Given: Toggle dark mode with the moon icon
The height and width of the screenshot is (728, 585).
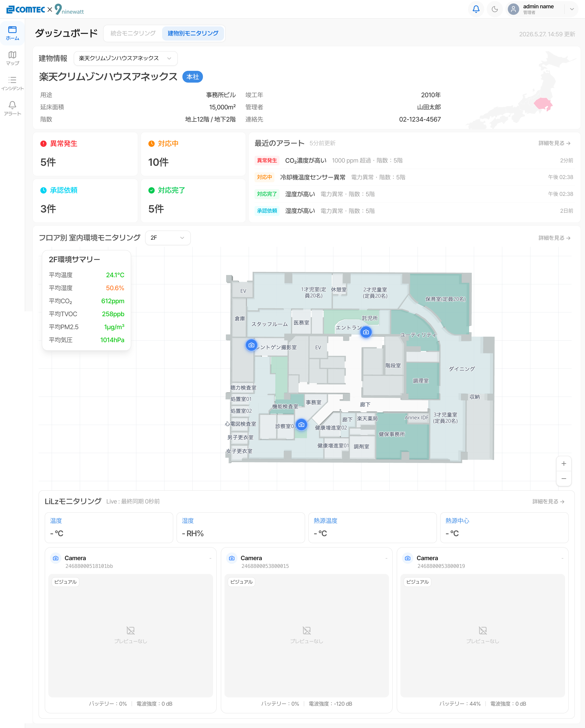Looking at the screenshot, I should click(x=495, y=9).
